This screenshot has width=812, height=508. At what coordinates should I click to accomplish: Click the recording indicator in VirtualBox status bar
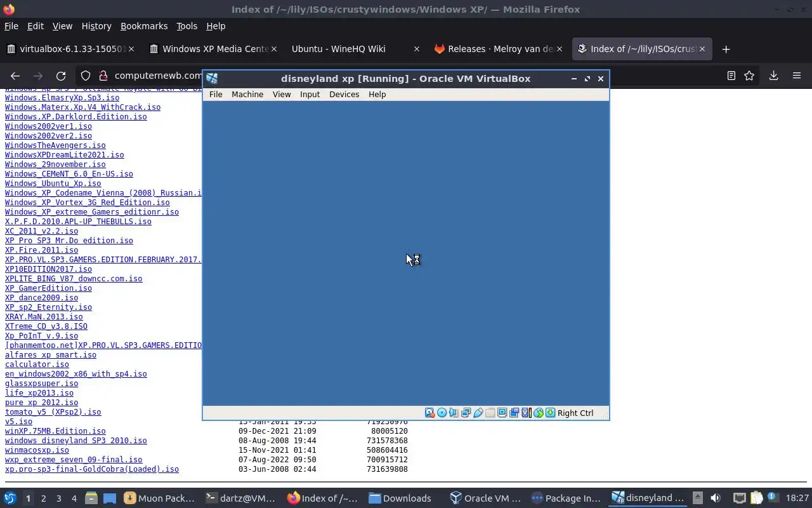(x=514, y=413)
